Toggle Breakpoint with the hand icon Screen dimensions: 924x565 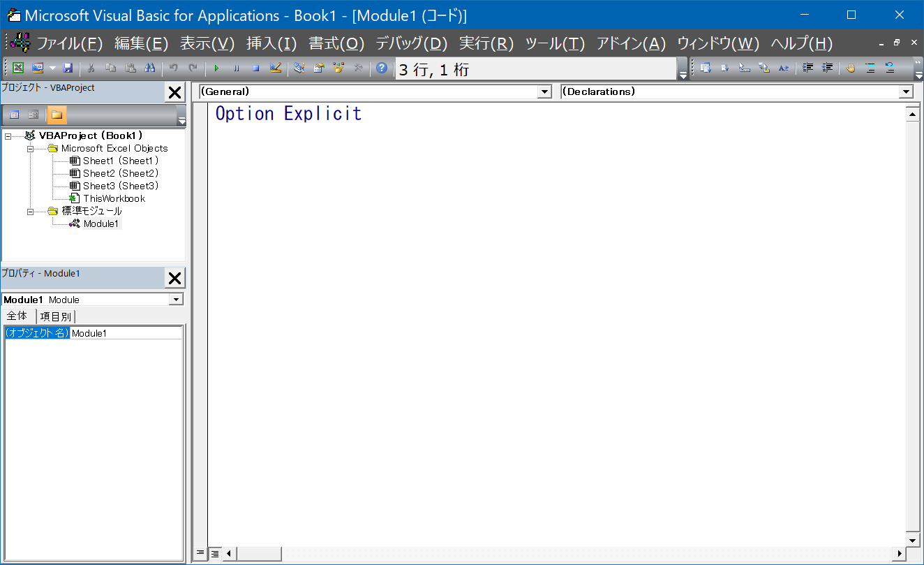tap(851, 68)
